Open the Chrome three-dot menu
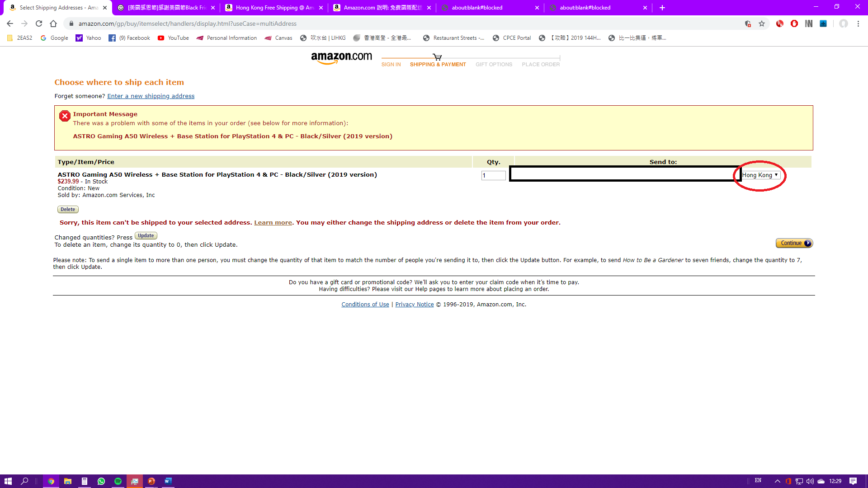The image size is (868, 488). pyautogui.click(x=858, y=23)
